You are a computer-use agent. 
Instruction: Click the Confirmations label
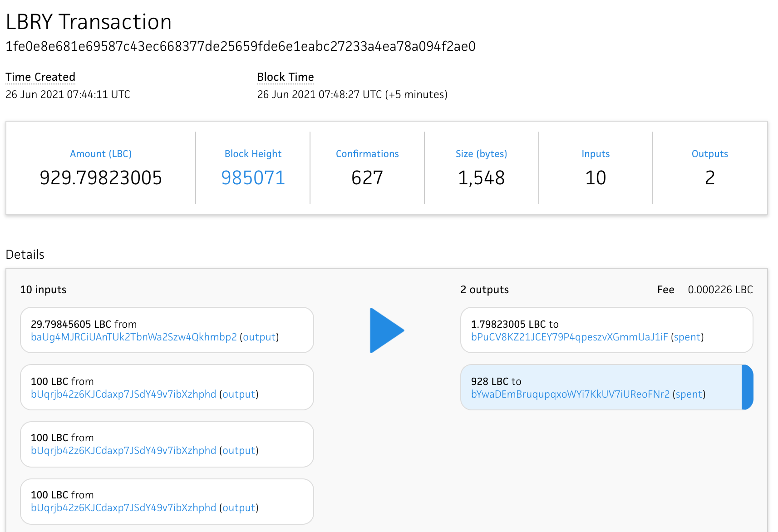coord(367,154)
